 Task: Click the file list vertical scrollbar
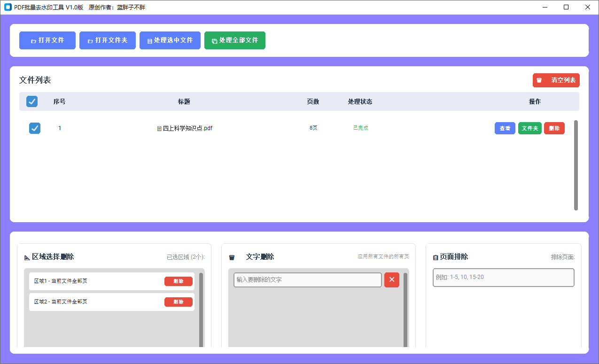576,165
